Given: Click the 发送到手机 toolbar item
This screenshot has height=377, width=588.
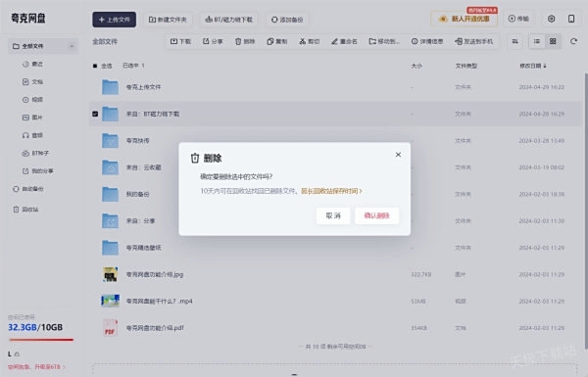Looking at the screenshot, I should (x=474, y=41).
